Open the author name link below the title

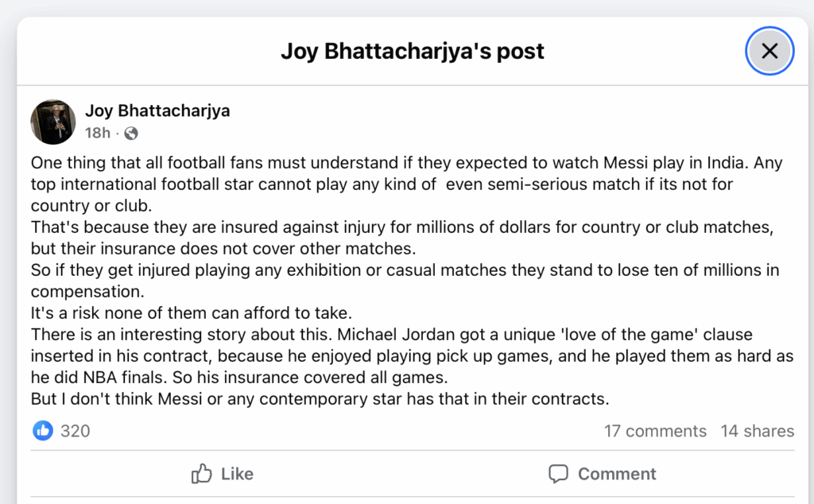[x=157, y=110]
